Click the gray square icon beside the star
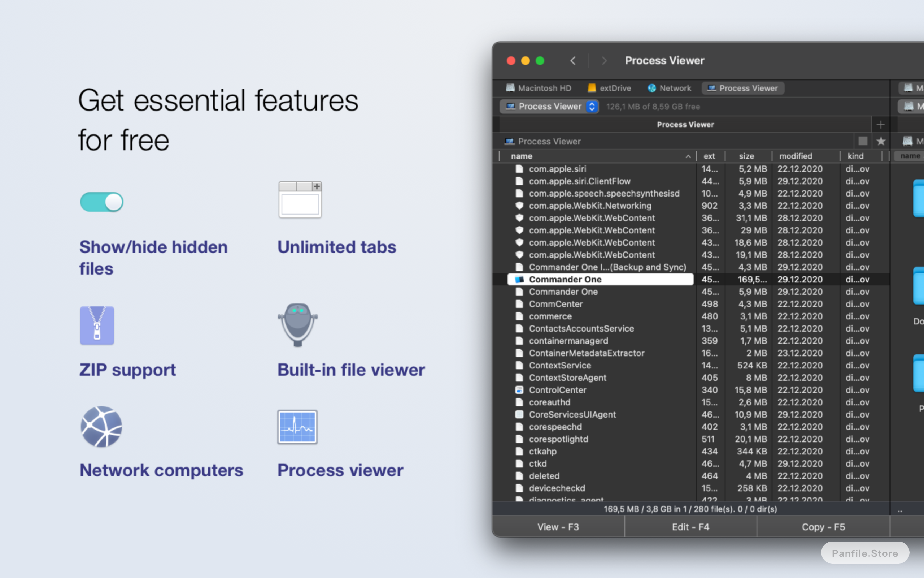Viewport: 924px width, 578px height. (863, 141)
